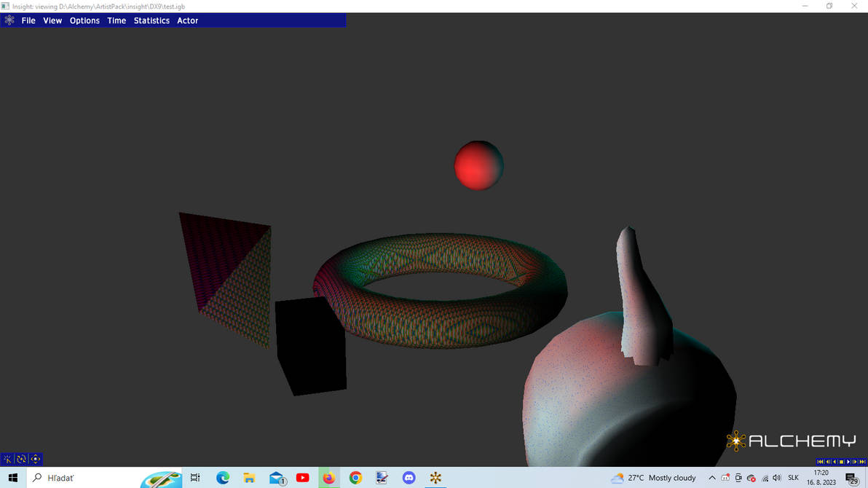Open the Time menu

(x=117, y=20)
